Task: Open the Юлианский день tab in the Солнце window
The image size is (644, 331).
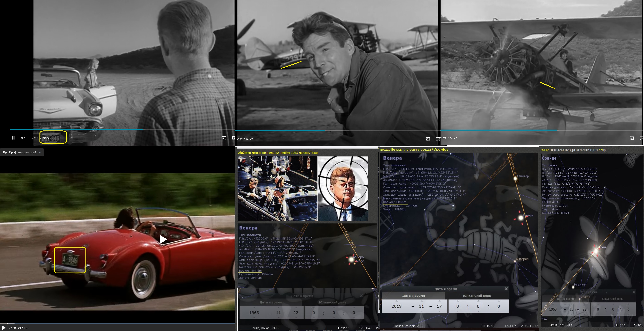Action: click(612, 299)
